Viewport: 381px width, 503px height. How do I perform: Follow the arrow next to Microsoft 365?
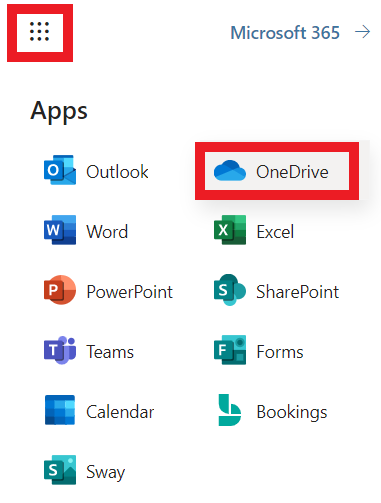pos(363,32)
